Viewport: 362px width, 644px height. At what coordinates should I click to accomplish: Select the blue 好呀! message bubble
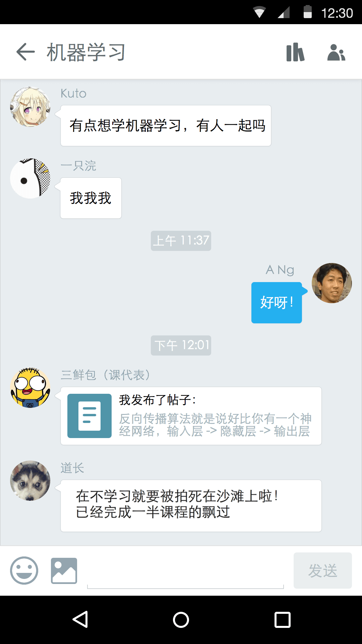(x=277, y=303)
